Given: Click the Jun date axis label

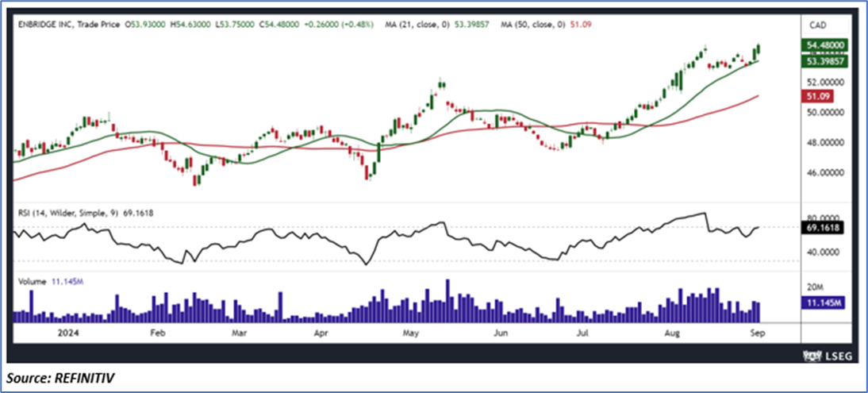Looking at the screenshot, I should click(500, 333).
